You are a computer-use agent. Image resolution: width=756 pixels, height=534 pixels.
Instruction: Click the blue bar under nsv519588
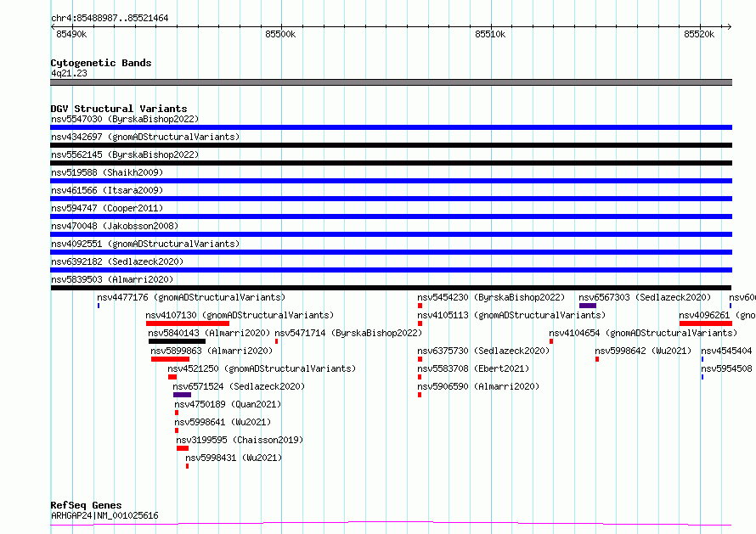(x=391, y=181)
